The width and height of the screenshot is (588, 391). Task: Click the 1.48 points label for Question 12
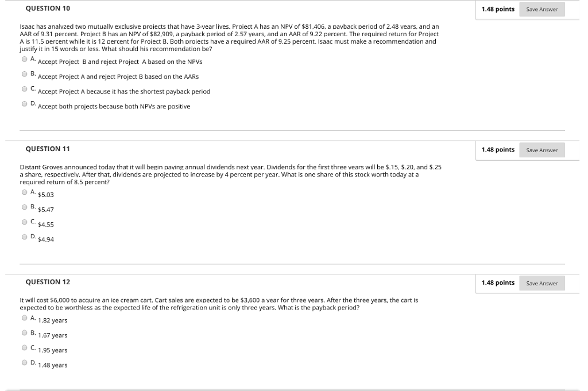point(497,282)
